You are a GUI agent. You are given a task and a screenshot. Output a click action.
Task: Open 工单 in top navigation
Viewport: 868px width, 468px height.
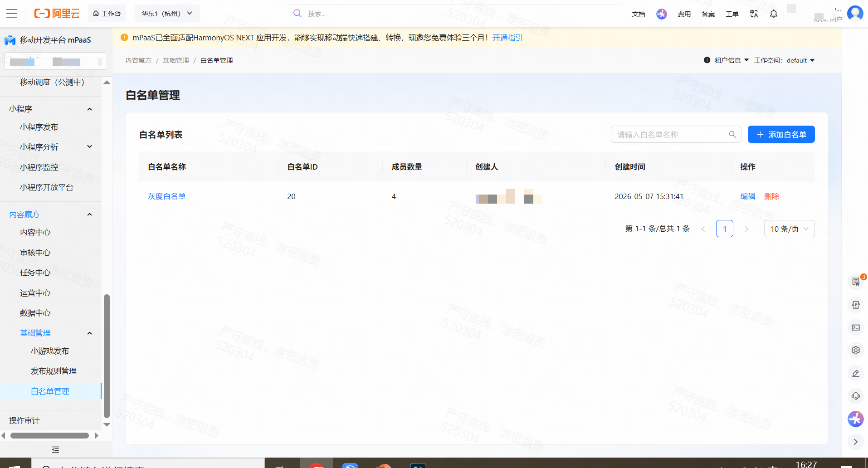732,14
